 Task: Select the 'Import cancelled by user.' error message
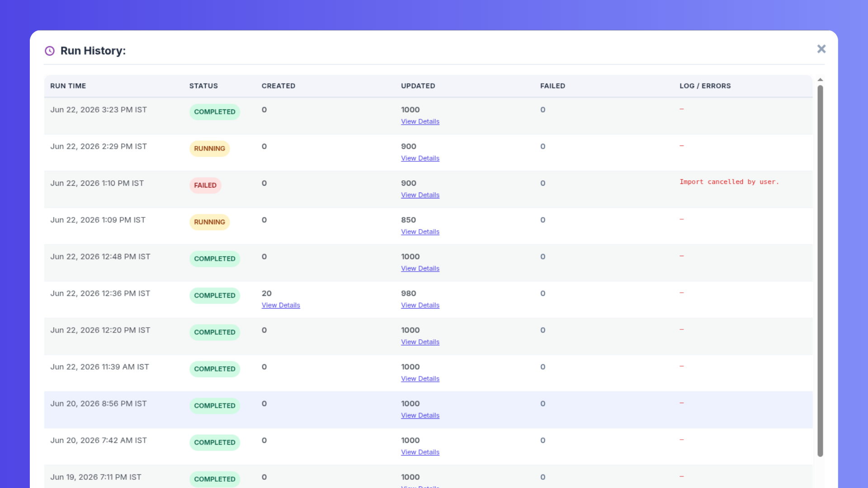point(729,182)
